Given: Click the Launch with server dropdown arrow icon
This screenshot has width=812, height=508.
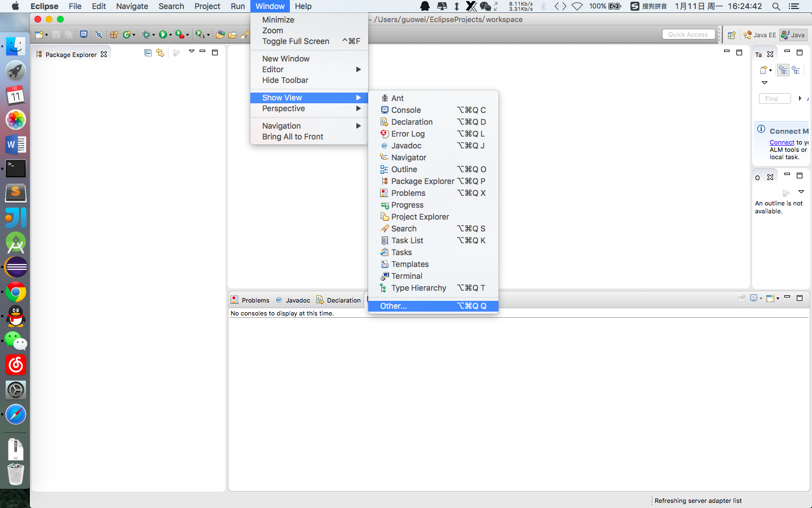Looking at the screenshot, I should pos(208,35).
